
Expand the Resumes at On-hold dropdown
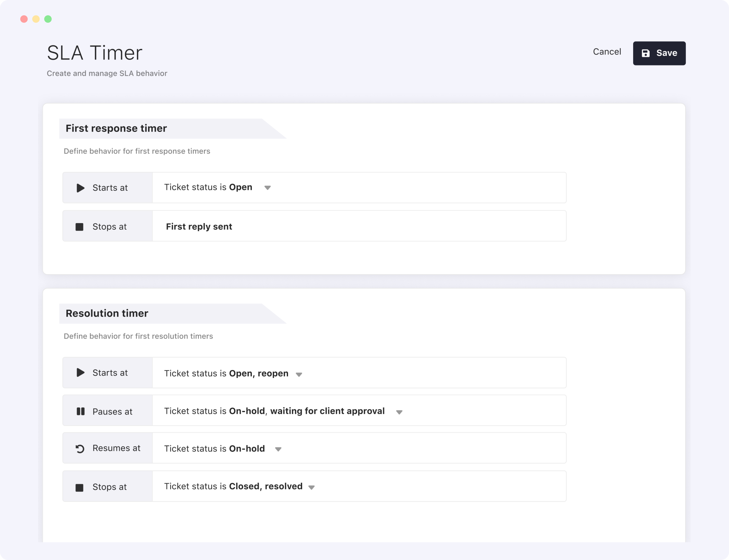pyautogui.click(x=279, y=449)
